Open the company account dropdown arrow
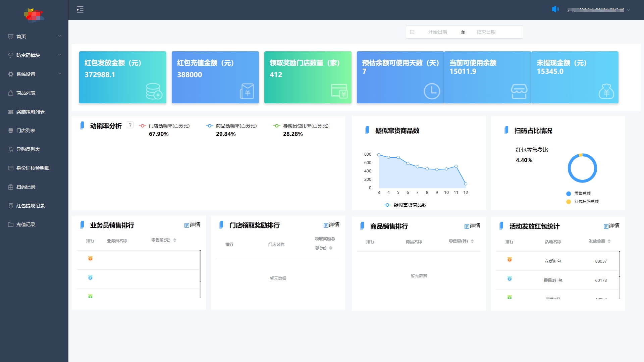 629,10
